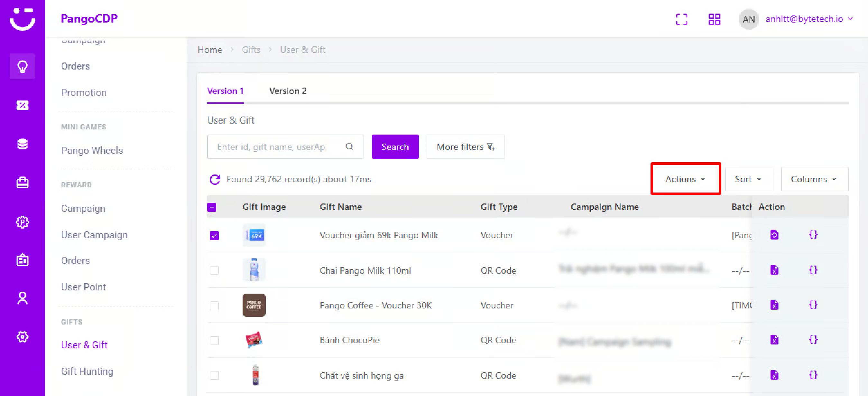868x396 pixels.
Task: Click the Pango Coffee gift thumbnail
Action: [x=254, y=305]
